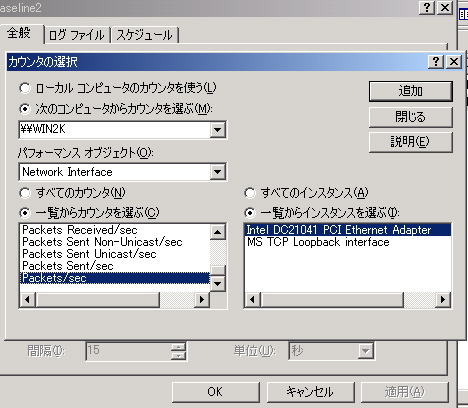The width and height of the screenshot is (468, 408).
Task: Click counter list scroll up arrow
Action: click(x=218, y=232)
